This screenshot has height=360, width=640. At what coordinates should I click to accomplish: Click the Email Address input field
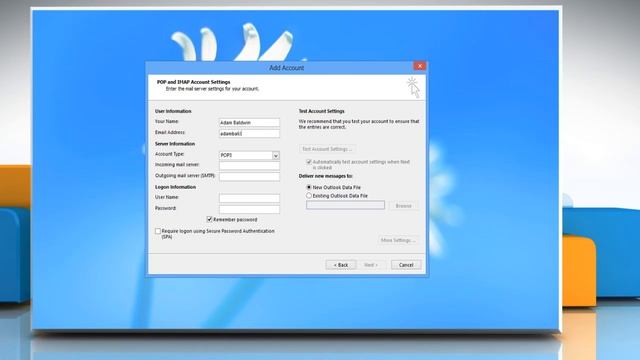click(249, 133)
